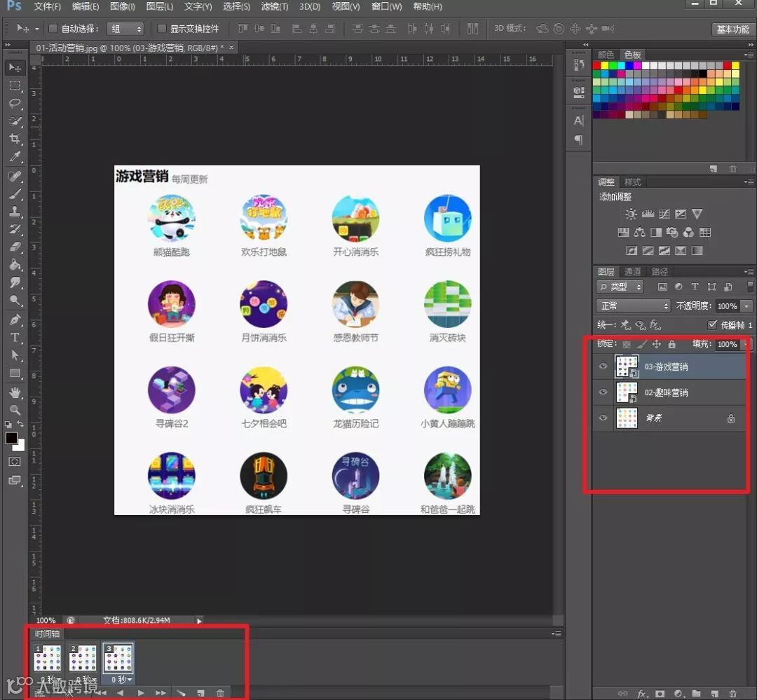Go to the next animation frame

[x=161, y=693]
